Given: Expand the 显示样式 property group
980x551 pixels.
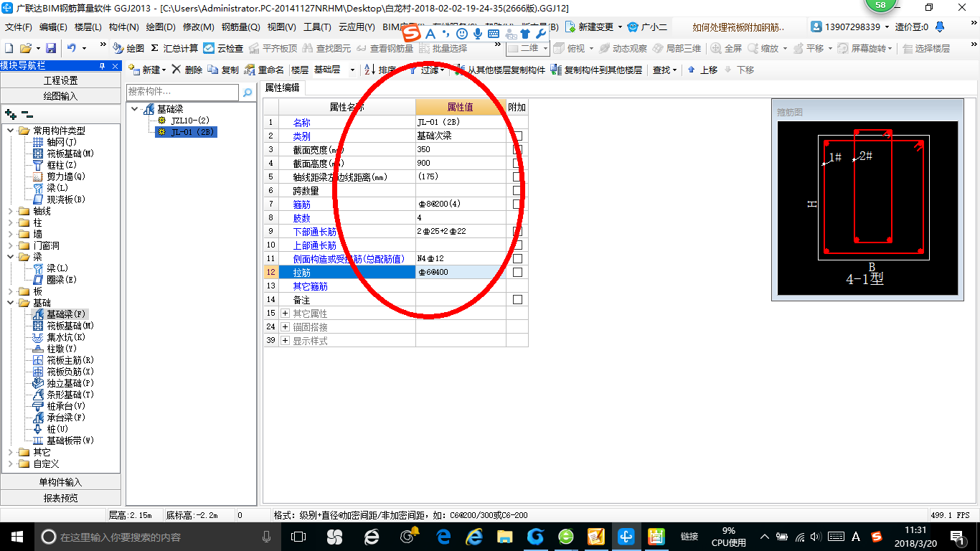Looking at the screenshot, I should [x=285, y=341].
